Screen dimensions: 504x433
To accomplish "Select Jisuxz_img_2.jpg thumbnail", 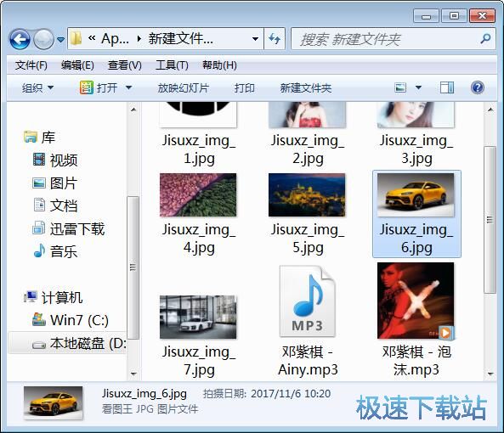I will (x=308, y=115).
